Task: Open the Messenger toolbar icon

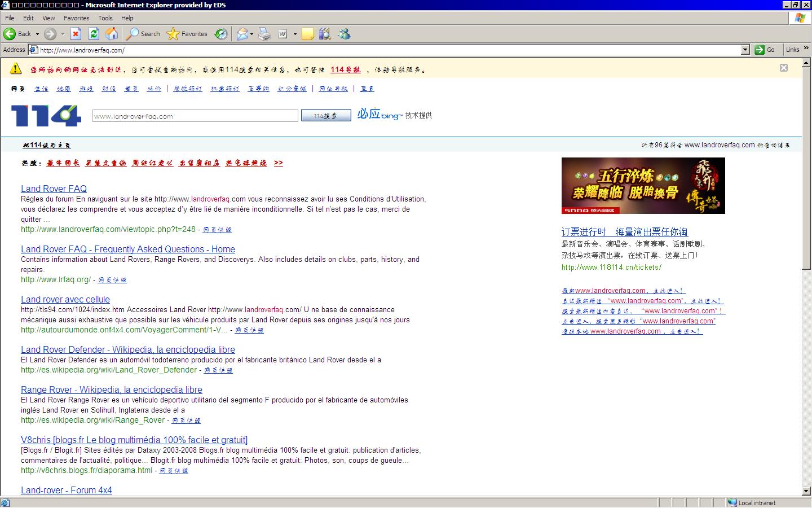Action: [344, 34]
